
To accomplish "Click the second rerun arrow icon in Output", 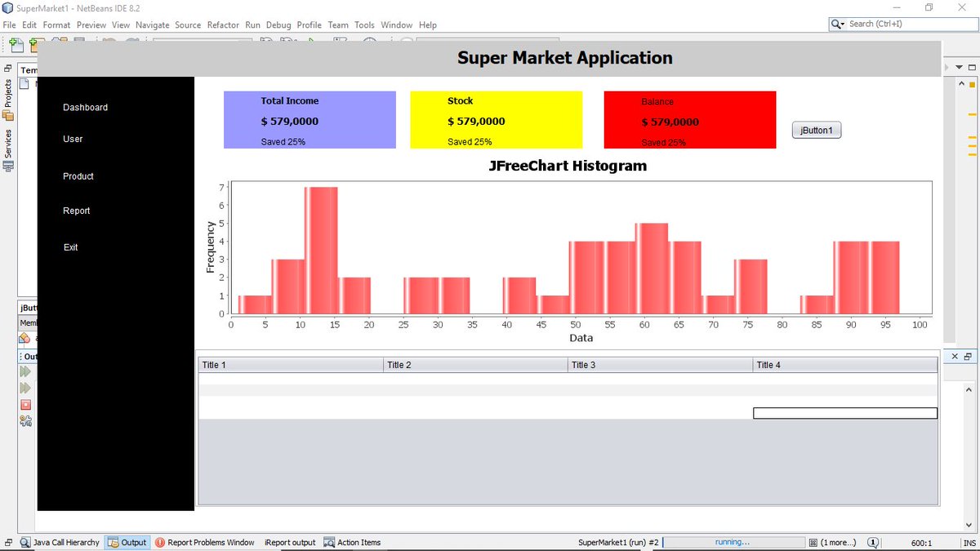I will point(25,389).
